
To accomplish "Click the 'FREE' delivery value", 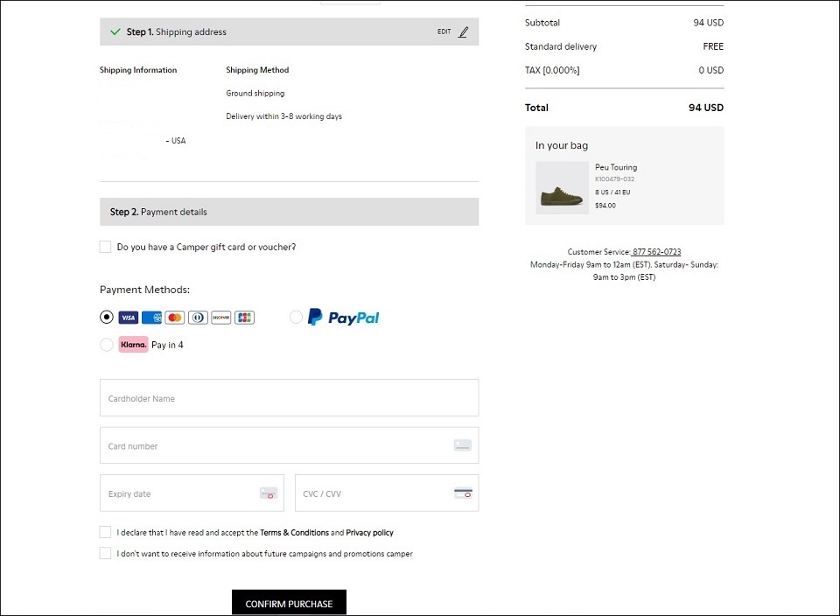I will pos(713,46).
